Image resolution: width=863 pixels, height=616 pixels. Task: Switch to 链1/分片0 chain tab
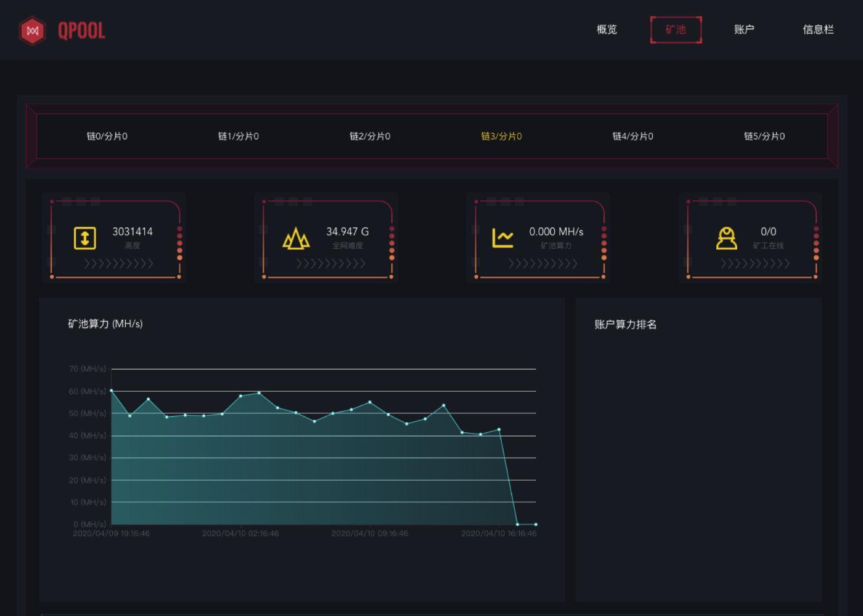pos(239,136)
